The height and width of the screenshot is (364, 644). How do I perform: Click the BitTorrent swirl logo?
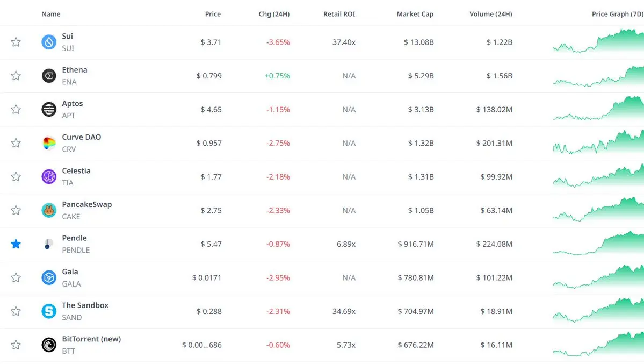point(49,345)
